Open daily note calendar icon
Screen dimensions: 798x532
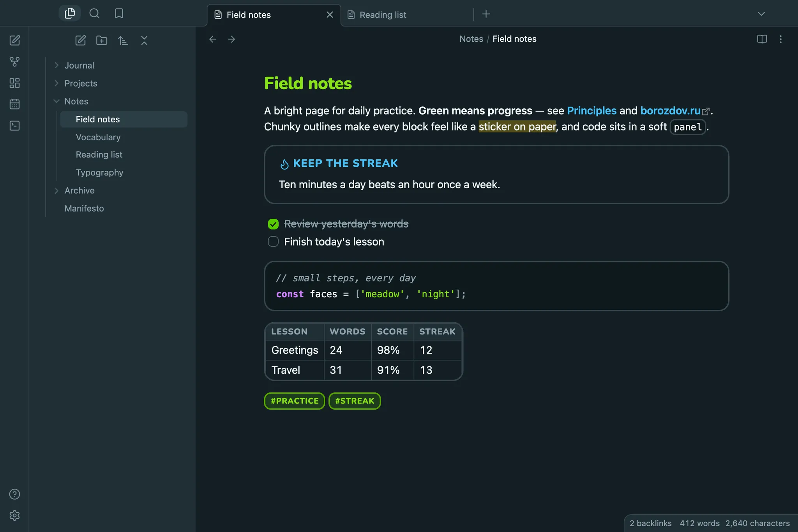coord(14,104)
